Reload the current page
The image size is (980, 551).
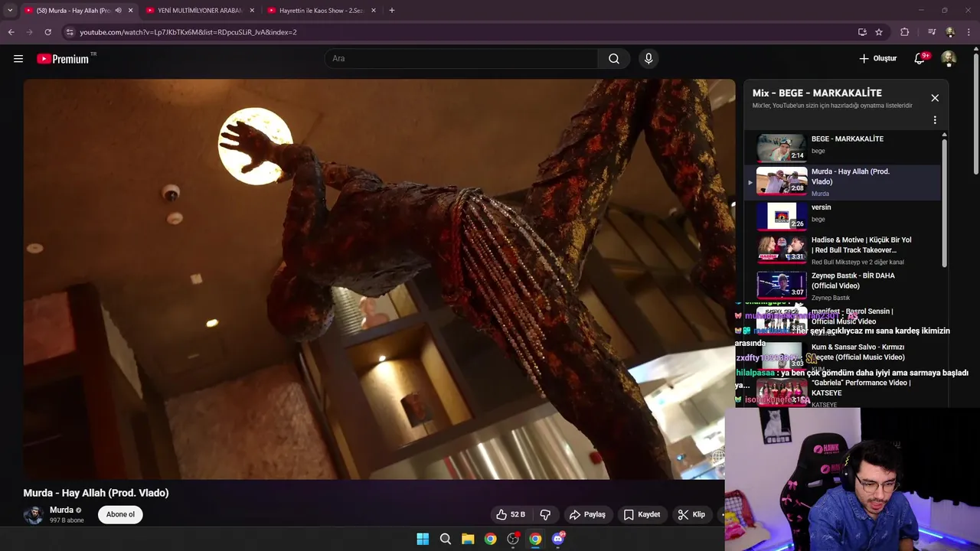tap(47, 32)
